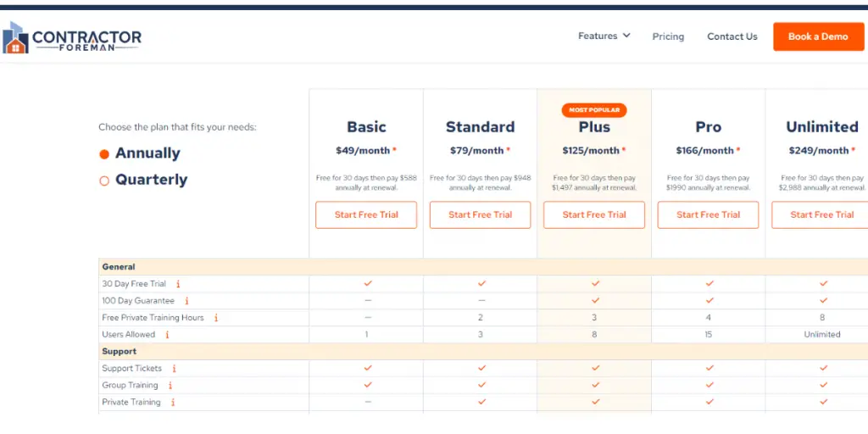This screenshot has width=868, height=434.
Task: Open the Contact Us page
Action: tap(732, 36)
